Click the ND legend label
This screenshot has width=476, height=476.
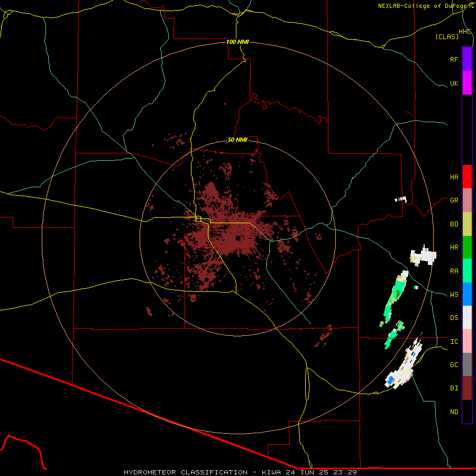454,412
